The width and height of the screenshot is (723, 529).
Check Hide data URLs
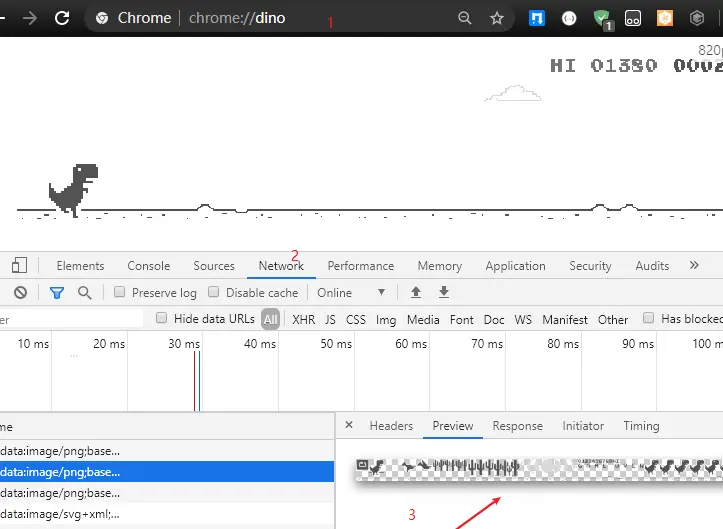click(x=161, y=318)
